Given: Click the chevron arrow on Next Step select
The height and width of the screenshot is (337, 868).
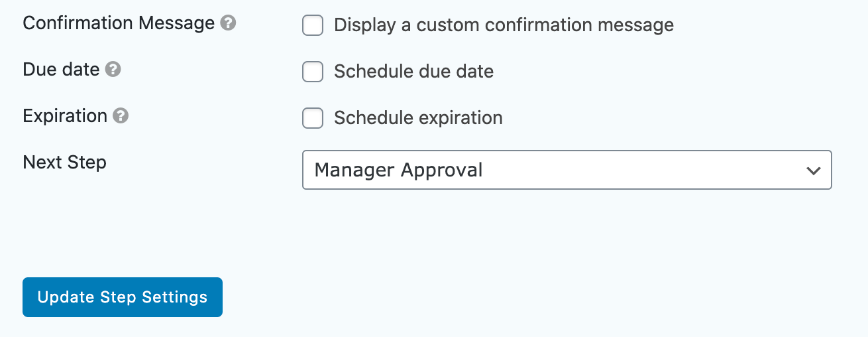Looking at the screenshot, I should coord(813,170).
